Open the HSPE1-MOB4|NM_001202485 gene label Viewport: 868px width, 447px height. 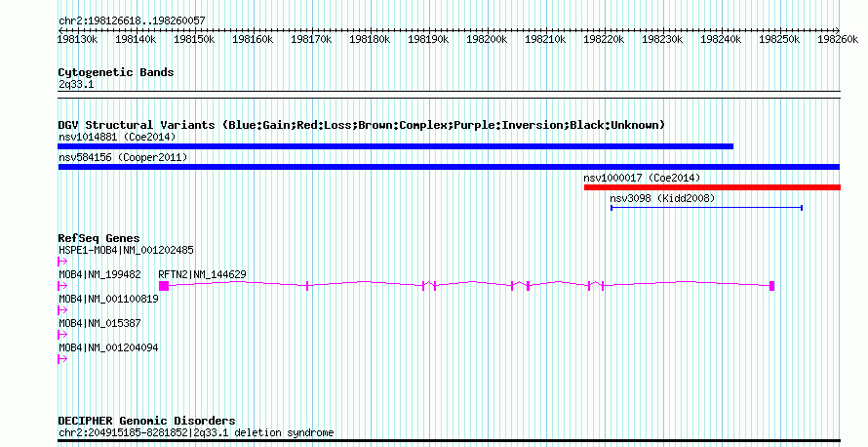126,250
